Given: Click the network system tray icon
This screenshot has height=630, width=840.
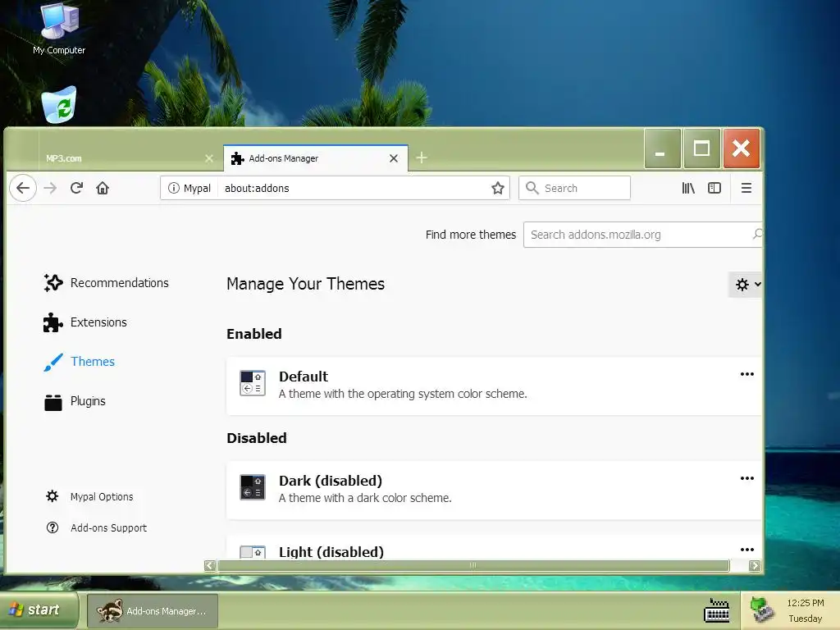Looking at the screenshot, I should [x=761, y=610].
